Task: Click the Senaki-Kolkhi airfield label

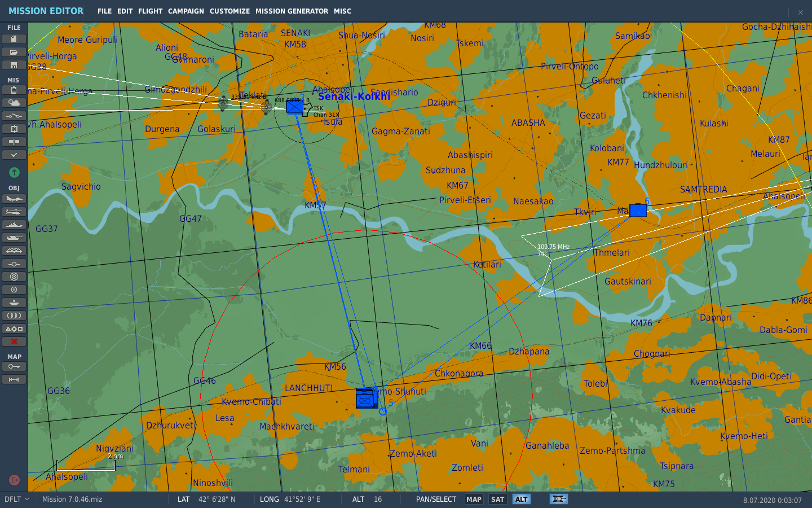Action: coord(354,97)
